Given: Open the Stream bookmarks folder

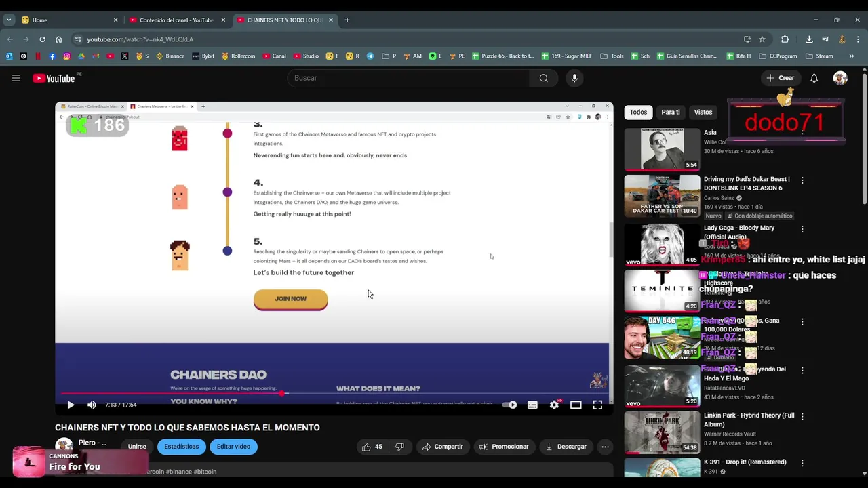Looking at the screenshot, I should click(819, 56).
